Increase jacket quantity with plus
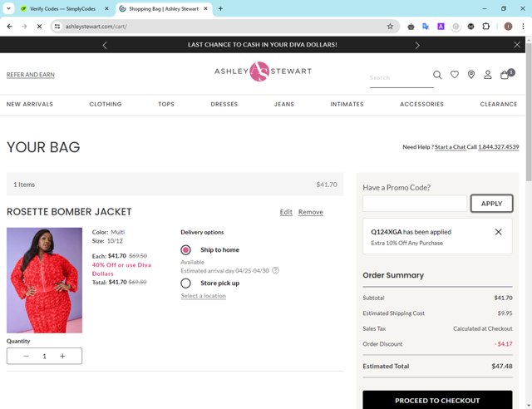This screenshot has width=532, height=409. (x=62, y=356)
